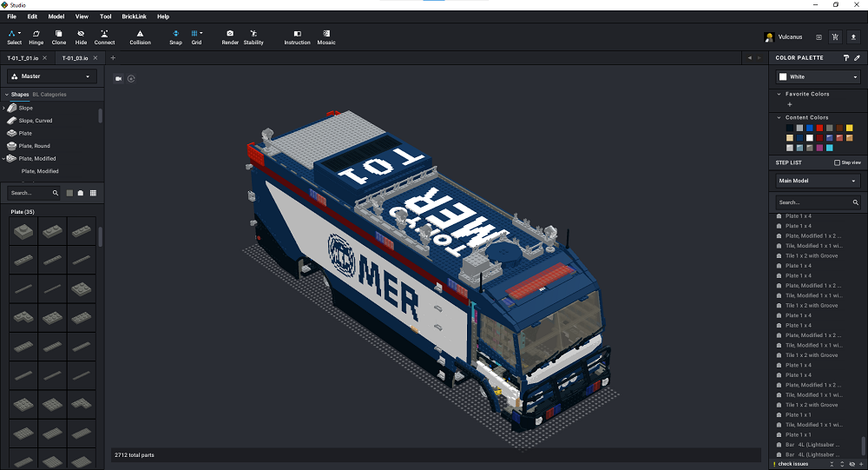Activate the Select tool
Image resolution: width=868 pixels, height=470 pixels.
tap(15, 37)
